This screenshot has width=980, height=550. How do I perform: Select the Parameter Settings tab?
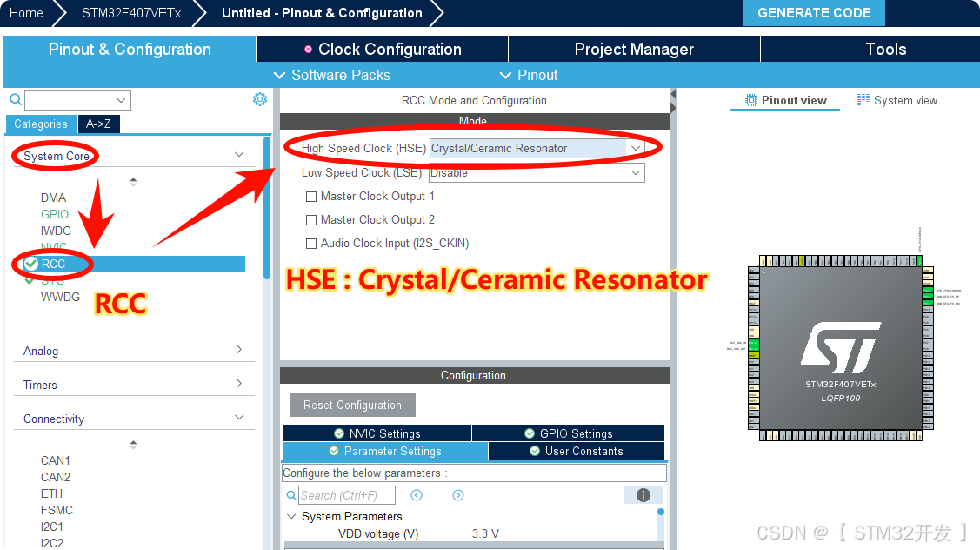point(385,451)
